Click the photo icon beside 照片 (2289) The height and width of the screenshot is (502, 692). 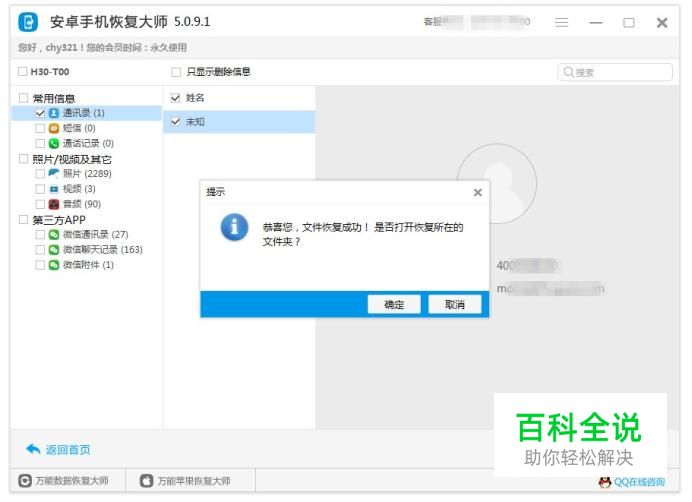(x=54, y=174)
